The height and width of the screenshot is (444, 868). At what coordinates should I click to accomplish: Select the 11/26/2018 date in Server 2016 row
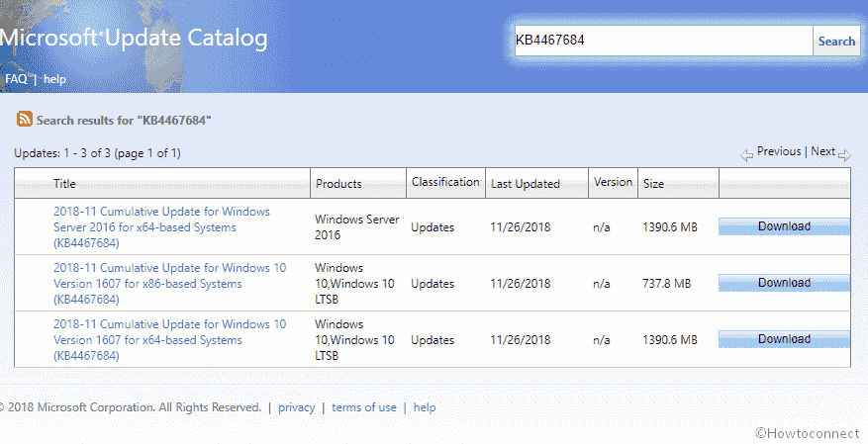521,227
